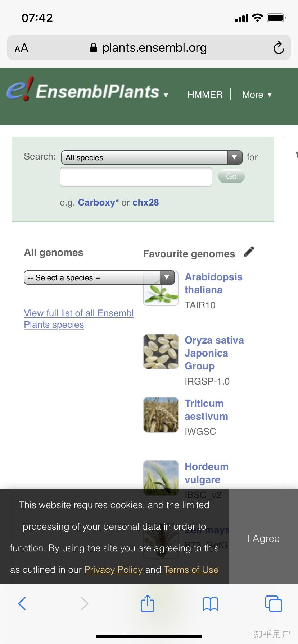Reload the page with the refresh icon

[279, 48]
